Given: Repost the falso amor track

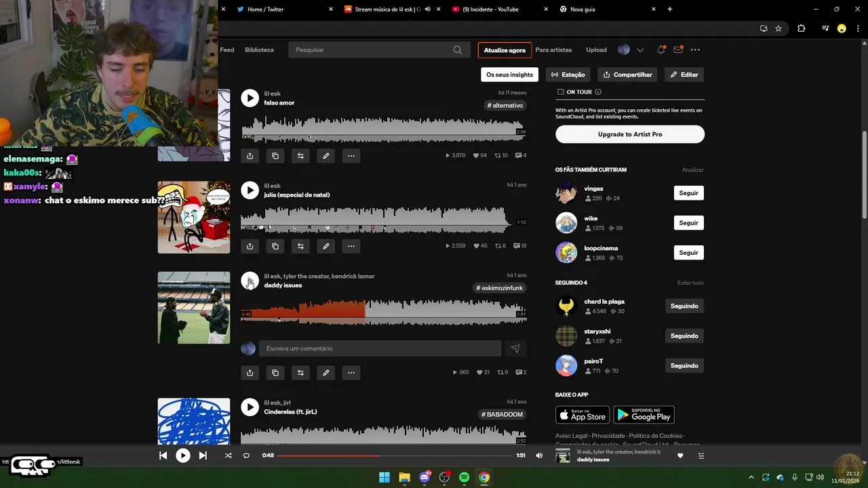Looking at the screenshot, I should tap(300, 156).
